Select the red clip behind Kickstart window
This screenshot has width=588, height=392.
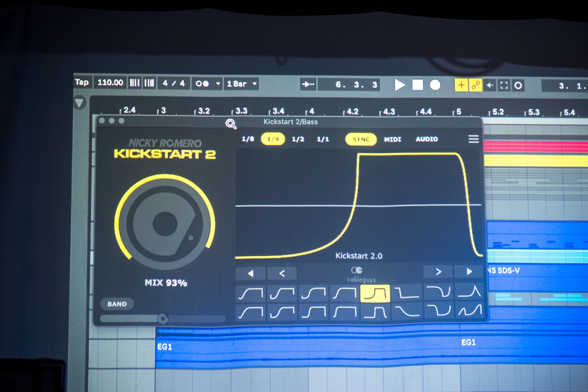(536, 147)
